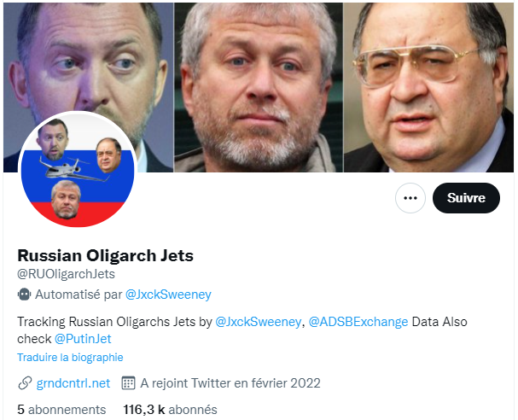Screen dimensions: 518x420
Task: Open the round profile avatar picture
Action: 78,169
